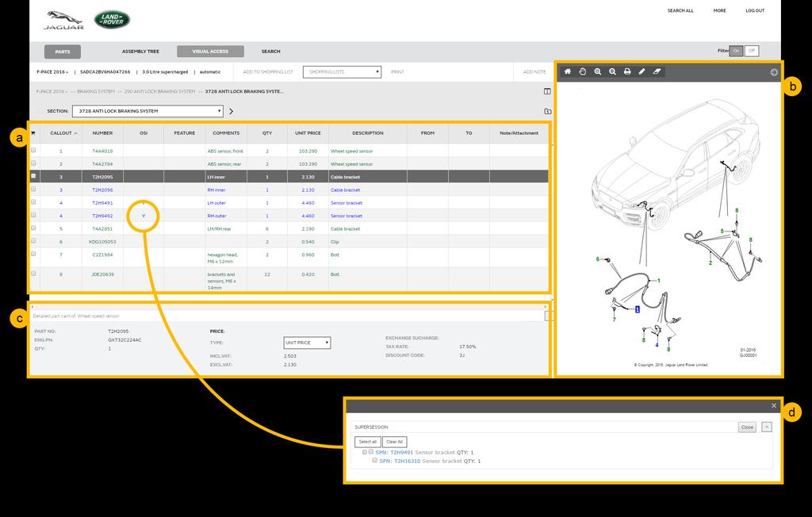Open the Parts tab

click(x=63, y=52)
